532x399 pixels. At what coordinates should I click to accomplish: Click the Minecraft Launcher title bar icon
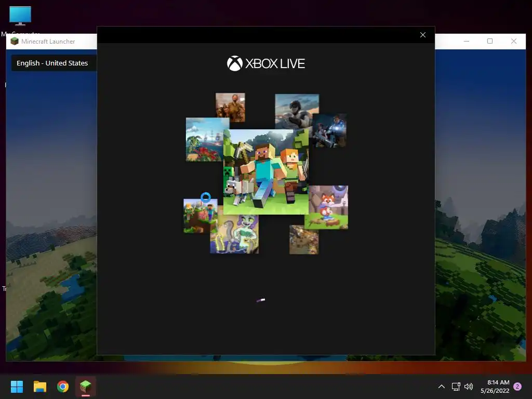click(14, 42)
